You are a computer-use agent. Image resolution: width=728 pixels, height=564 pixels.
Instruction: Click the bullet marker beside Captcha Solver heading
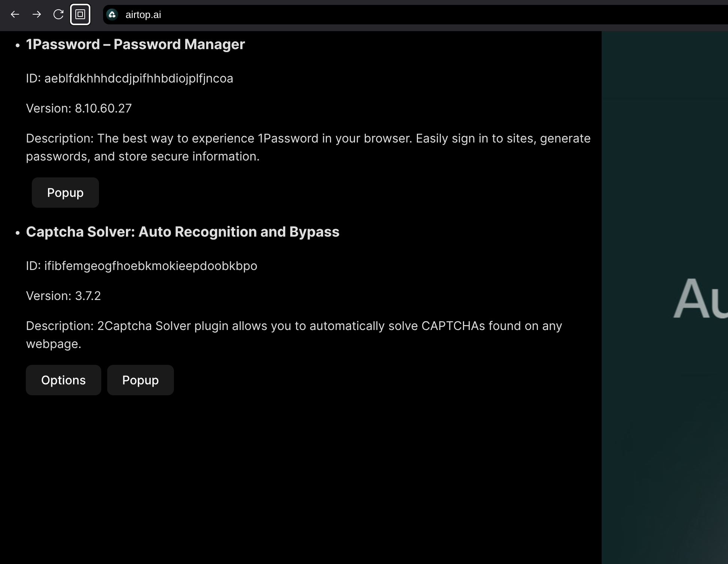point(18,232)
